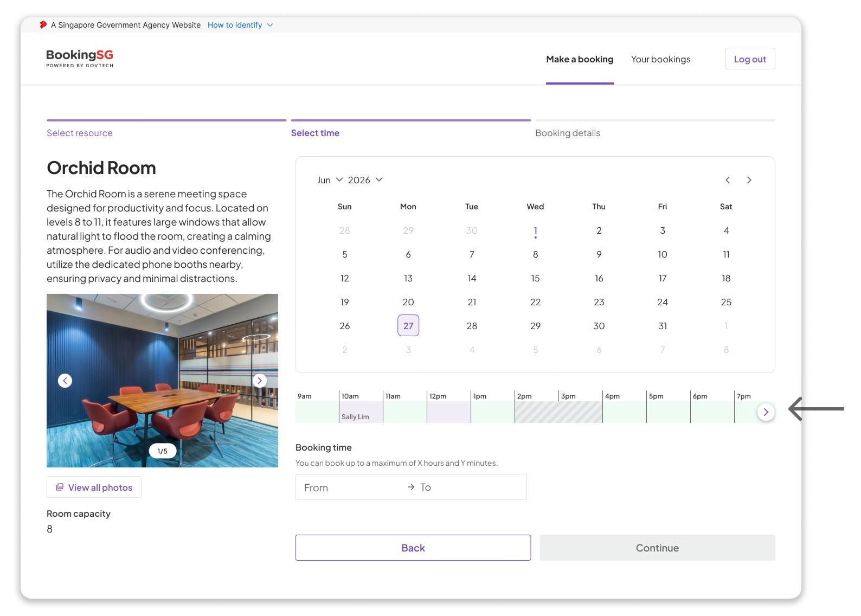This screenshot has height=616, width=861.
Task: Select the Select time step label
Action: point(315,133)
